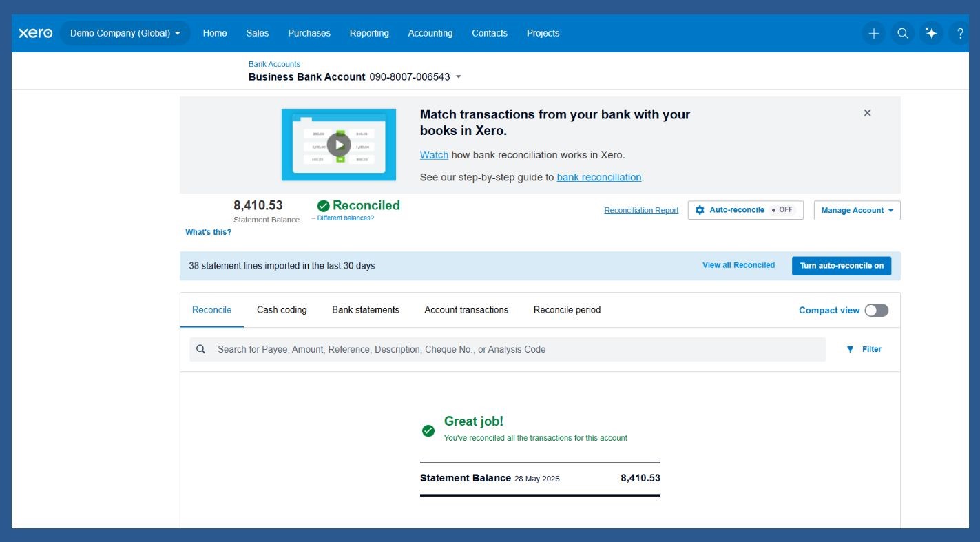
Task: Open the Contacts menu
Action: click(490, 33)
